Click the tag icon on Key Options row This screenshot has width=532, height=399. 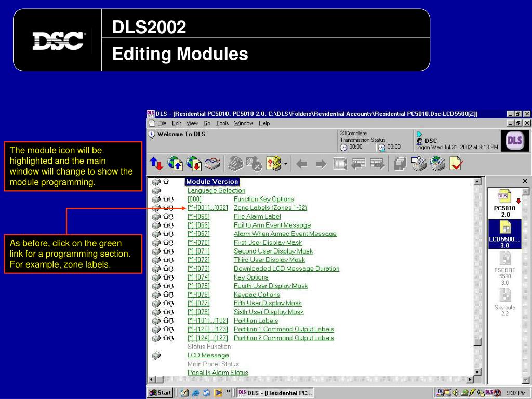pos(156,277)
